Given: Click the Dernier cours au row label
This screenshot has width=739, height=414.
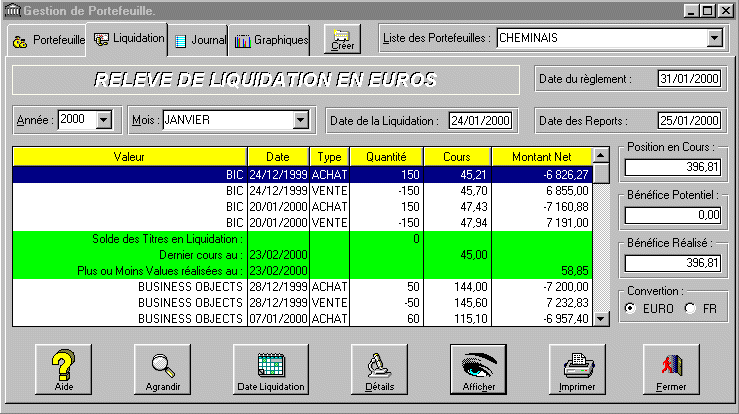Looking at the screenshot, I should pyautogui.click(x=201, y=255).
